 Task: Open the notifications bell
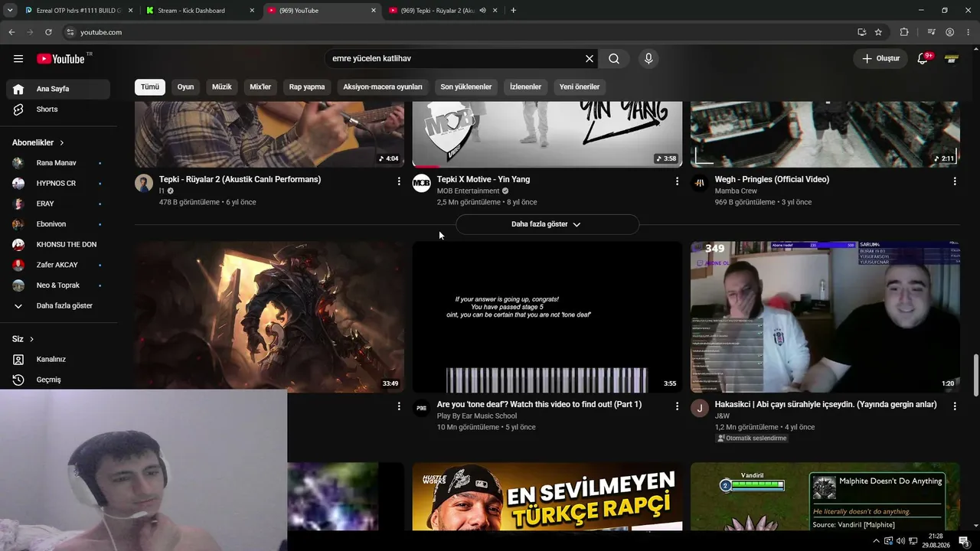pos(923,59)
